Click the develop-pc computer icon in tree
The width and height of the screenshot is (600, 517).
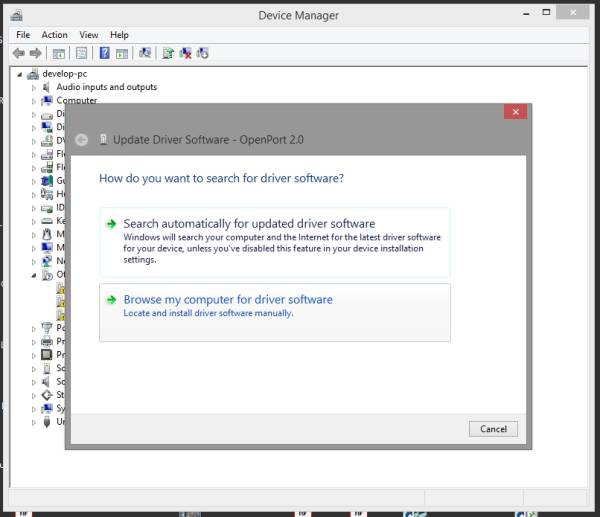(33, 73)
